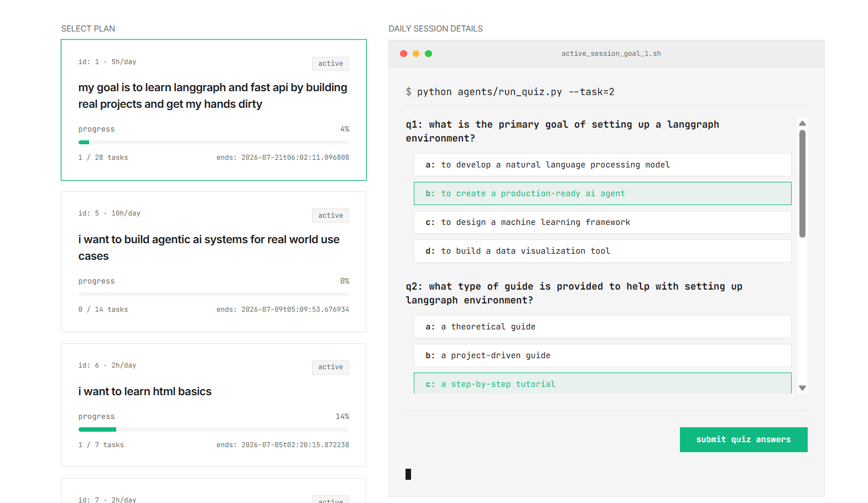Click the q2 question text about guide type

tap(574, 294)
